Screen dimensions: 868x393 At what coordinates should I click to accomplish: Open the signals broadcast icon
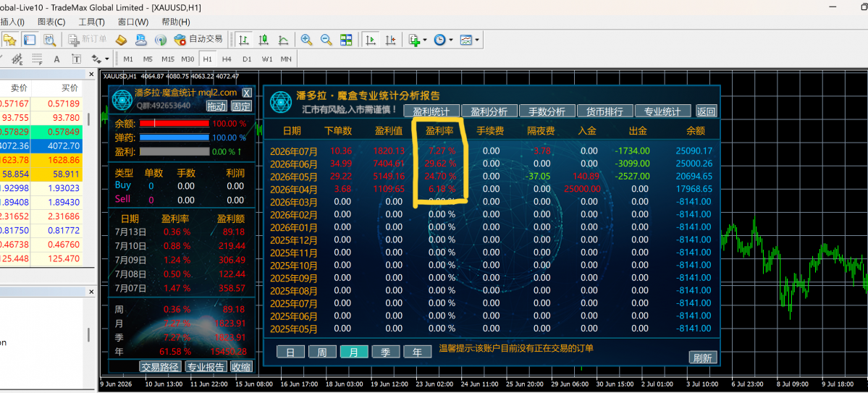pyautogui.click(x=160, y=39)
